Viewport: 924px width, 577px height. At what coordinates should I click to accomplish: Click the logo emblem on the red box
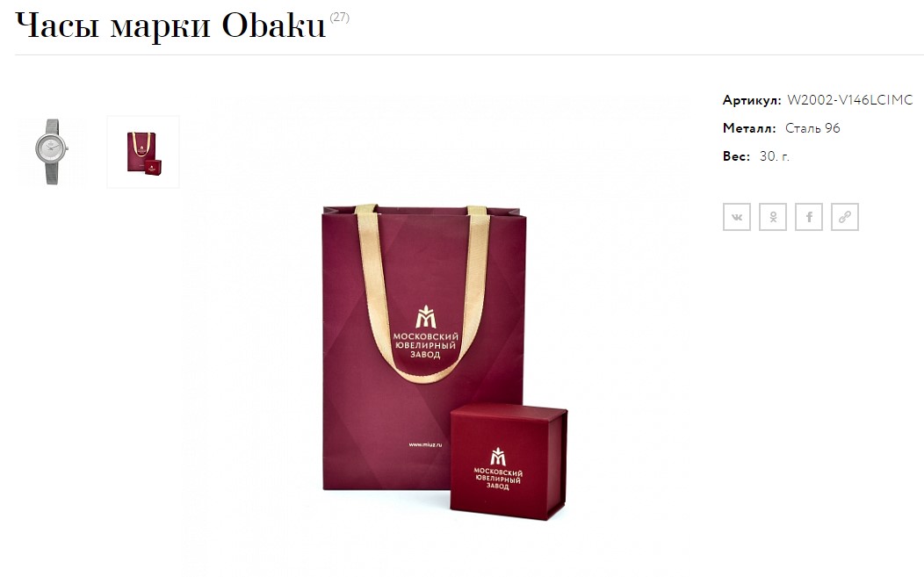click(x=498, y=456)
